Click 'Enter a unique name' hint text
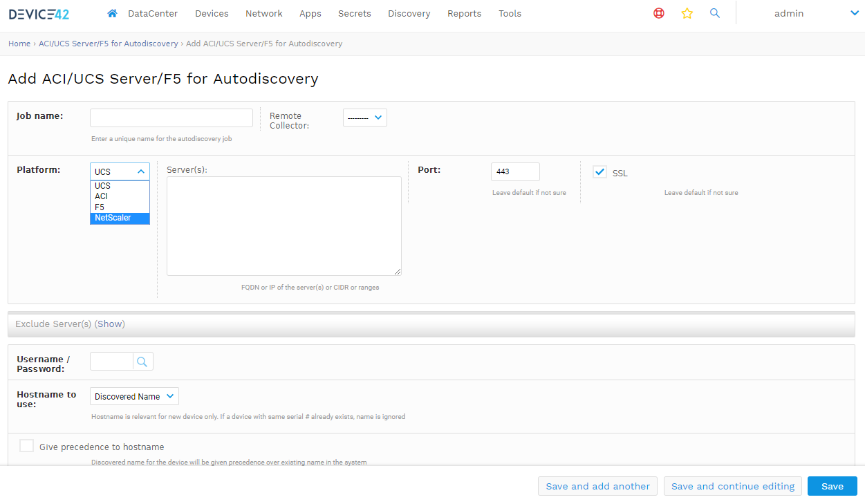Image resolution: width=865 pixels, height=504 pixels. [x=162, y=139]
